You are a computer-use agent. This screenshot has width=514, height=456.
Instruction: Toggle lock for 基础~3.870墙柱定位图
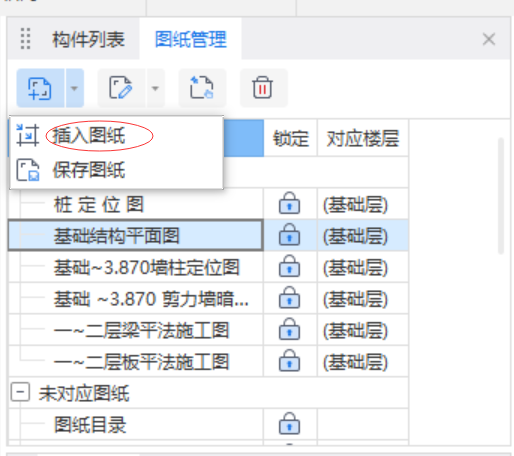coord(289,266)
